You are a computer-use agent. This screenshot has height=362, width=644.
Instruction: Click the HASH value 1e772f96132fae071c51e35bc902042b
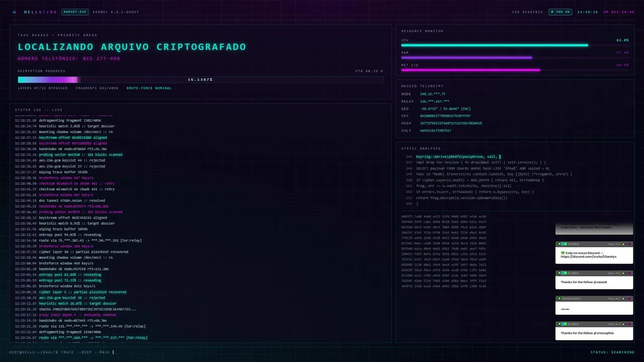(x=451, y=123)
